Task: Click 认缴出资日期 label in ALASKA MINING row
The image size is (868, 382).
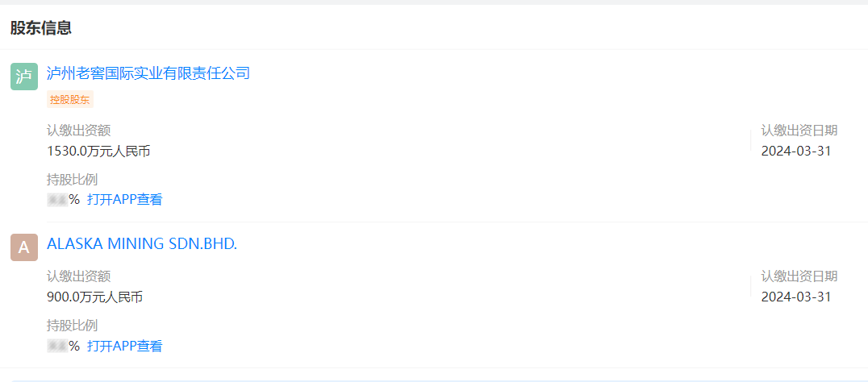Action: 799,276
